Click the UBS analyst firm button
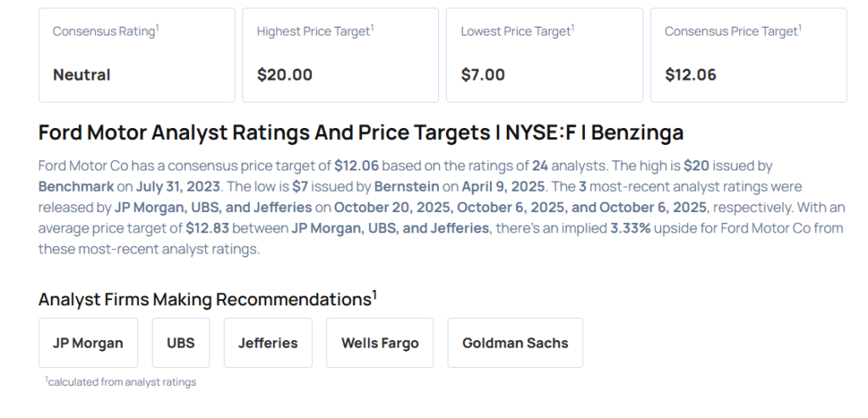This screenshot has width=868, height=418. point(181,343)
